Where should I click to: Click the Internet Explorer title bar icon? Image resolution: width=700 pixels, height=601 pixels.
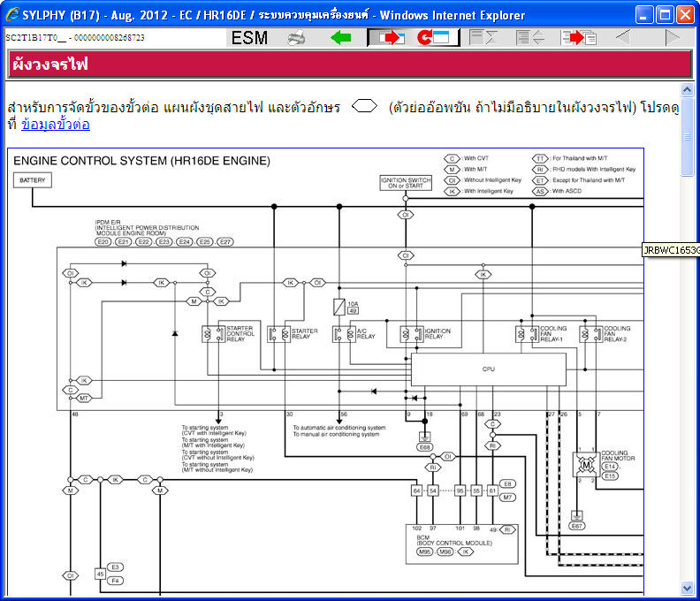(x=12, y=15)
